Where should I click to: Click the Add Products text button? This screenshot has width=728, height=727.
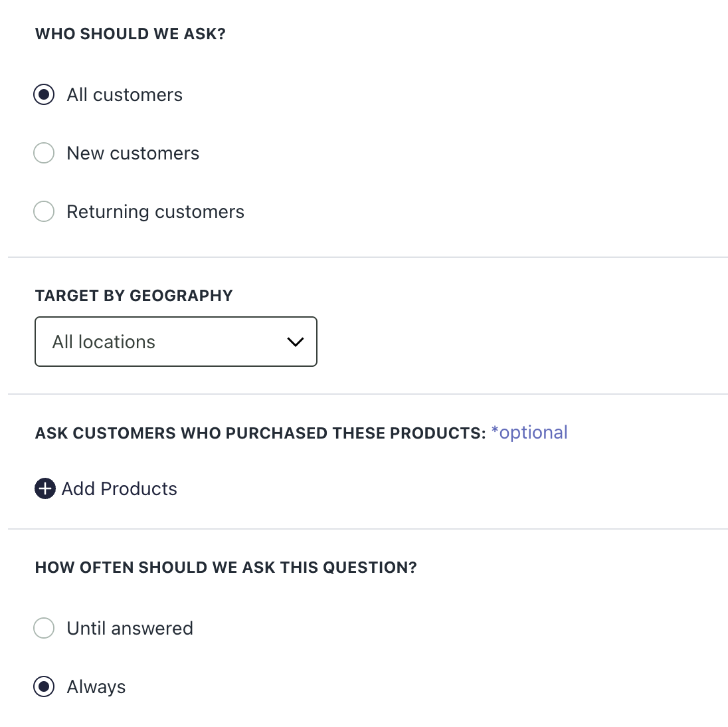coord(120,489)
